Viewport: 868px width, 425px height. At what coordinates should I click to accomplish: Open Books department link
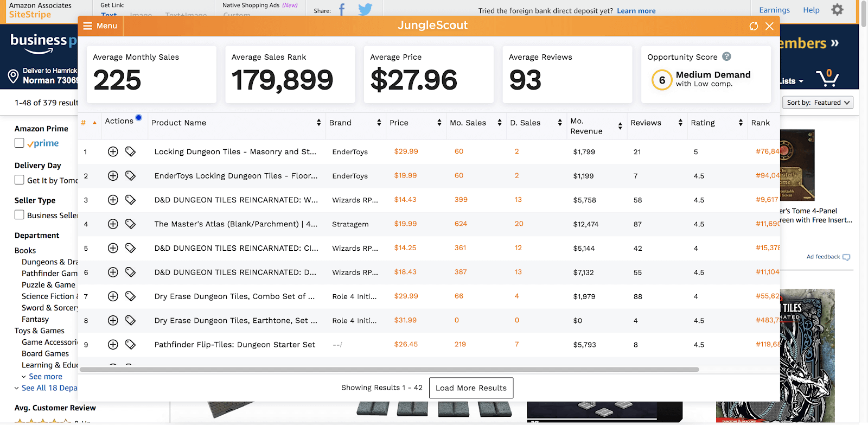[25, 250]
